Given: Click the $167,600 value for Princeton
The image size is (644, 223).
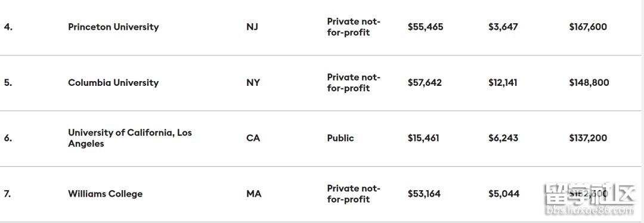Looking at the screenshot, I should [x=588, y=27].
